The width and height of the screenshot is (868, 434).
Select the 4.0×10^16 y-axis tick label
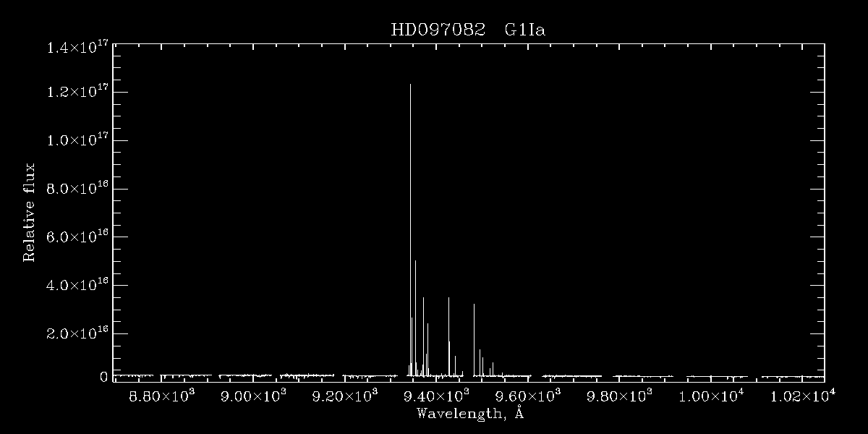(77, 286)
